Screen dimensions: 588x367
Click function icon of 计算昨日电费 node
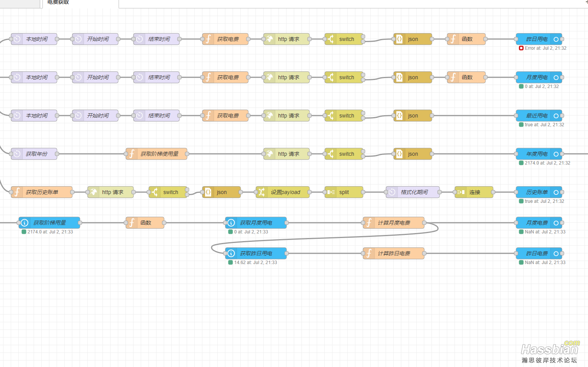point(369,253)
